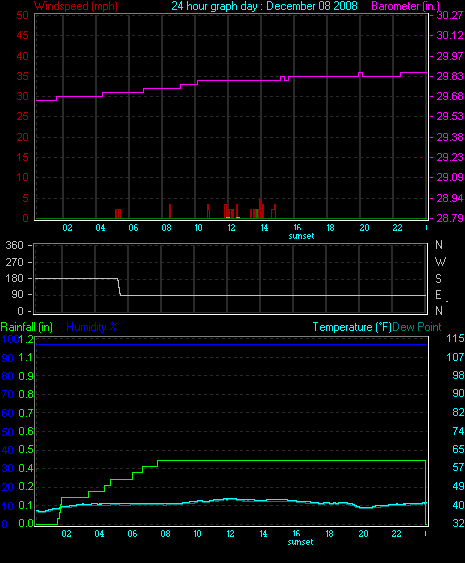Viewport: 465px width, 563px height.
Task: Click the 360 wind direction scale label
Action: pyautogui.click(x=14, y=245)
